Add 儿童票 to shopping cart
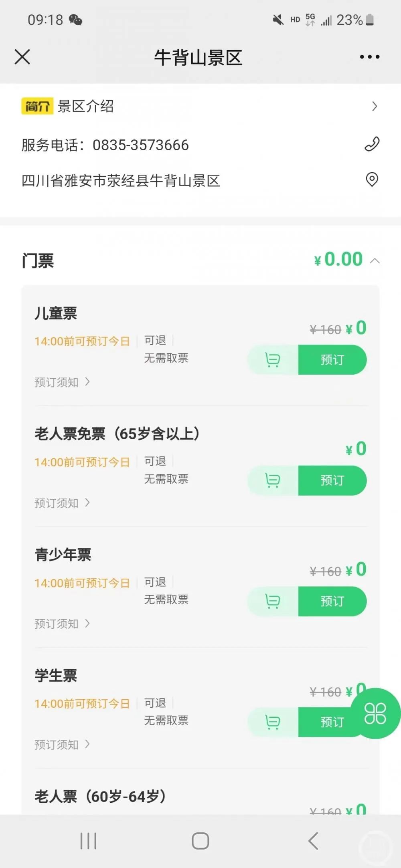This screenshot has width=401, height=868. click(x=273, y=360)
